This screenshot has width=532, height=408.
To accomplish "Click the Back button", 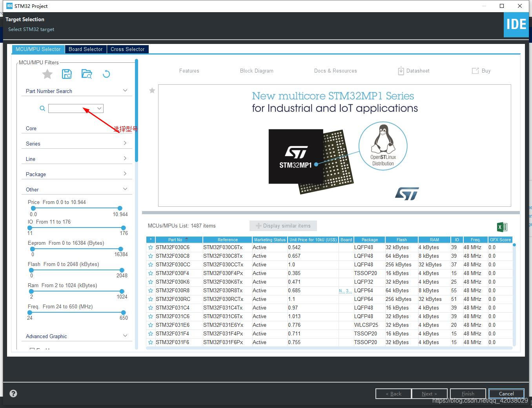I will coord(394,393).
